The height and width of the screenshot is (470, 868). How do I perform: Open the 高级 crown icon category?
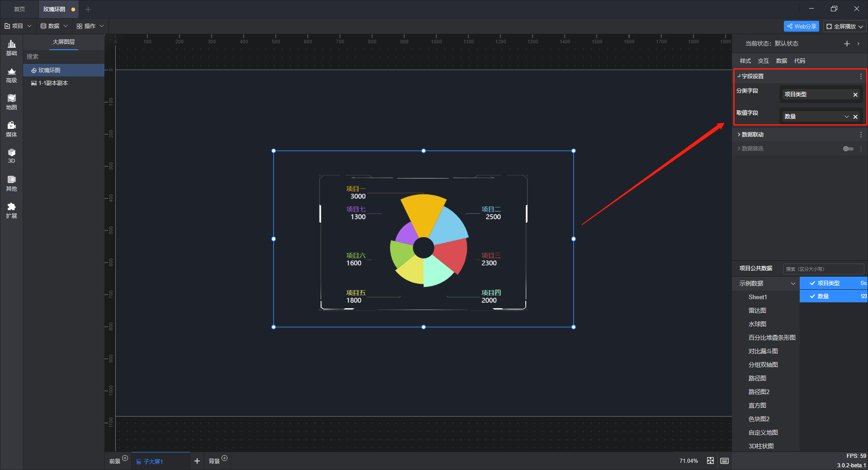click(11, 75)
